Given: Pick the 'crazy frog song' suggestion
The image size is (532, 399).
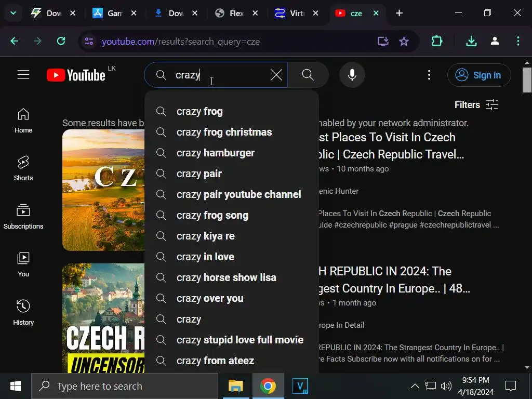Looking at the screenshot, I should coord(232,215).
